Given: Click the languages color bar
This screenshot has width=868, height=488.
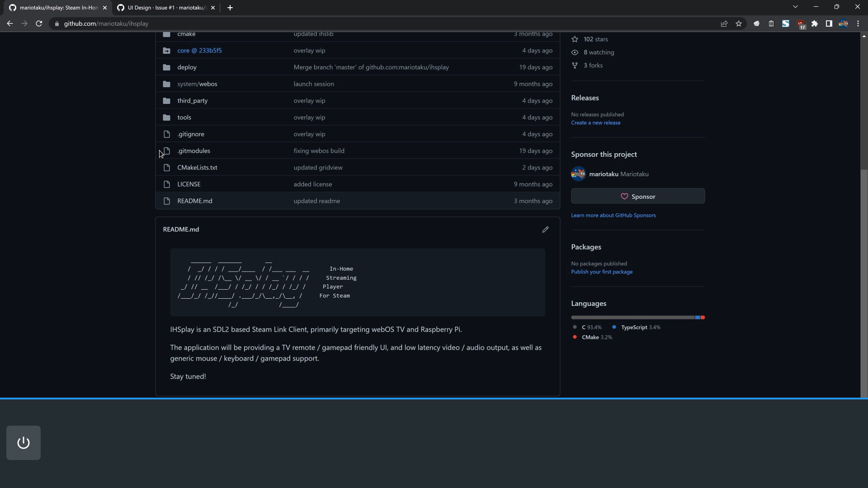Looking at the screenshot, I should pyautogui.click(x=638, y=318).
